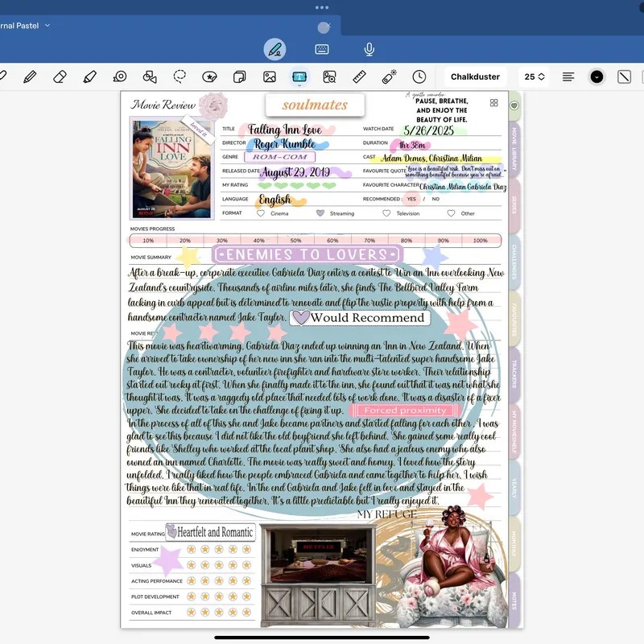The height and width of the screenshot is (644, 644).
Task: Check the Cinema format heart
Action: click(260, 213)
